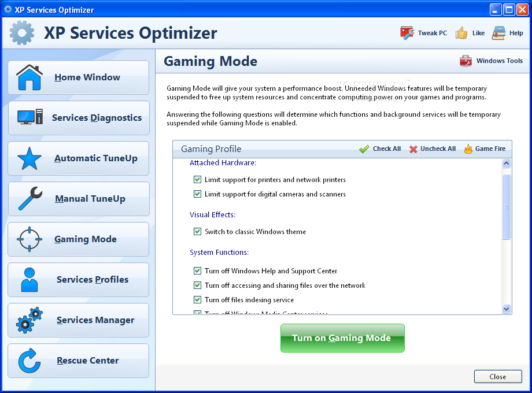Viewport: 532px width, 393px height.
Task: Click the Gaming Mode crosshair icon
Action: pos(29,239)
